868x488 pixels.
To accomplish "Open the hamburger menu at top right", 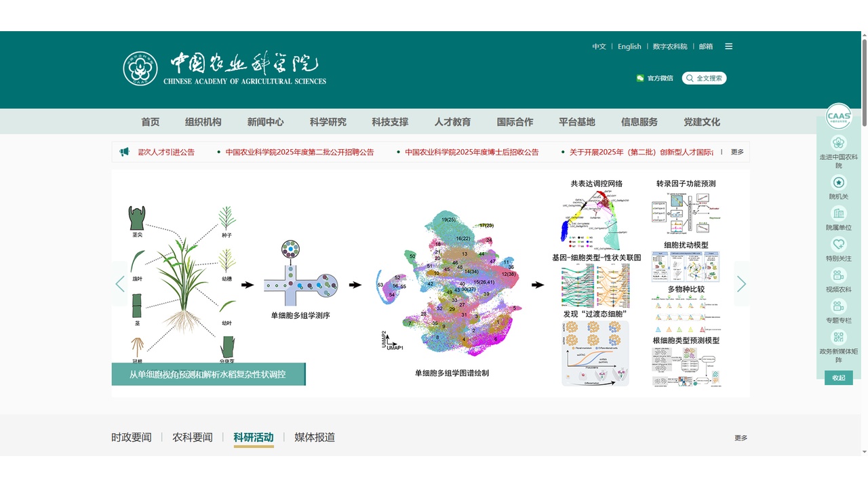I will point(728,46).
